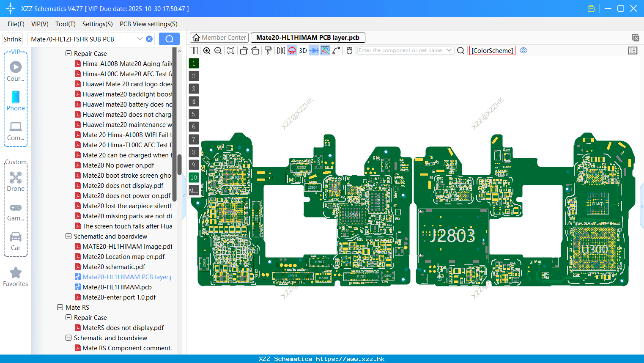Image resolution: width=644 pixels, height=363 pixels.
Task: Collapse Mate RS Schematic and boardview folder
Action: [69, 338]
